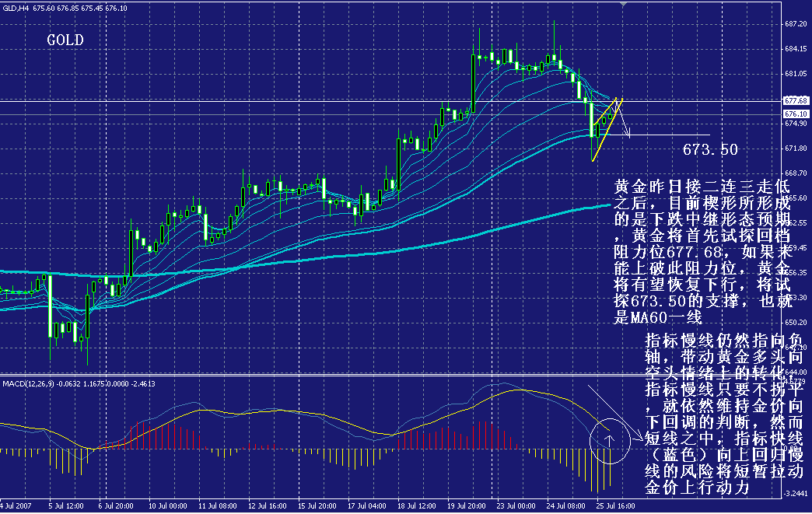This screenshot has height=514, width=812.
Task: Select the GOLD chart label
Action: coord(65,40)
